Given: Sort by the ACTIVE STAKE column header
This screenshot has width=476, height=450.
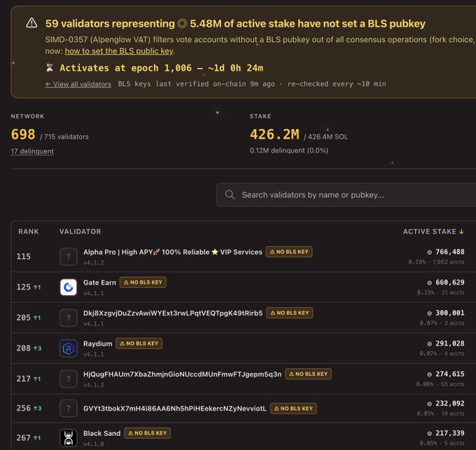Looking at the screenshot, I should (433, 231).
